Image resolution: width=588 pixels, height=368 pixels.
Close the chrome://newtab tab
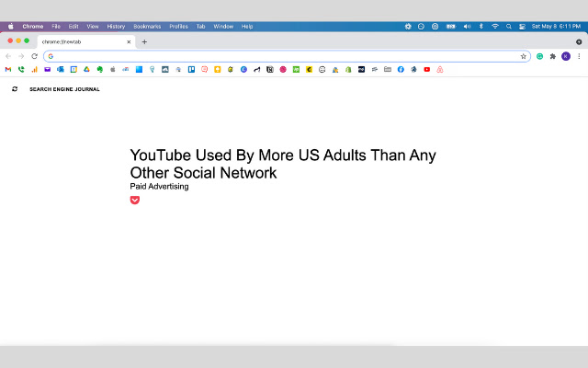(x=129, y=41)
